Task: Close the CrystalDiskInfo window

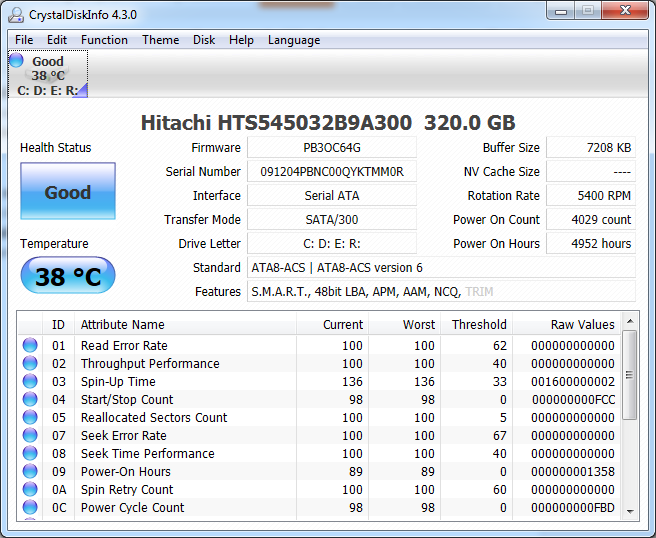Action: coord(625,10)
